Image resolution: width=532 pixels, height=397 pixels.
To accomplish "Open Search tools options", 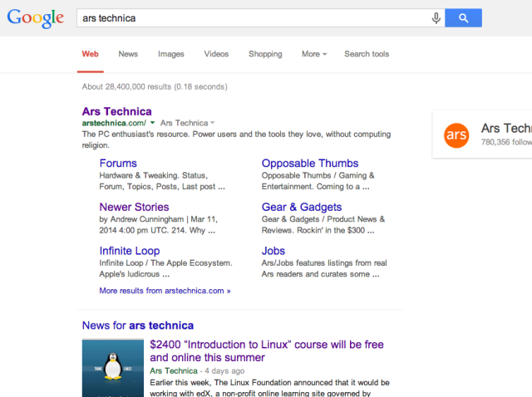I will 367,54.
